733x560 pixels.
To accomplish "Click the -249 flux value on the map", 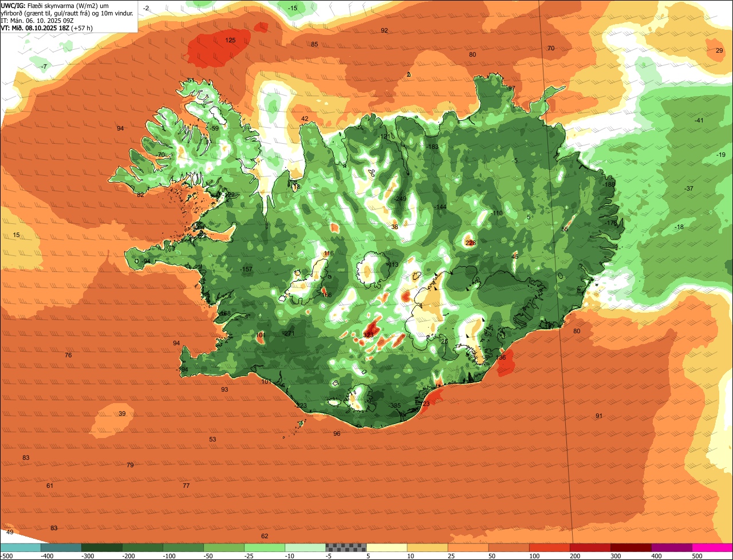I will [x=400, y=199].
